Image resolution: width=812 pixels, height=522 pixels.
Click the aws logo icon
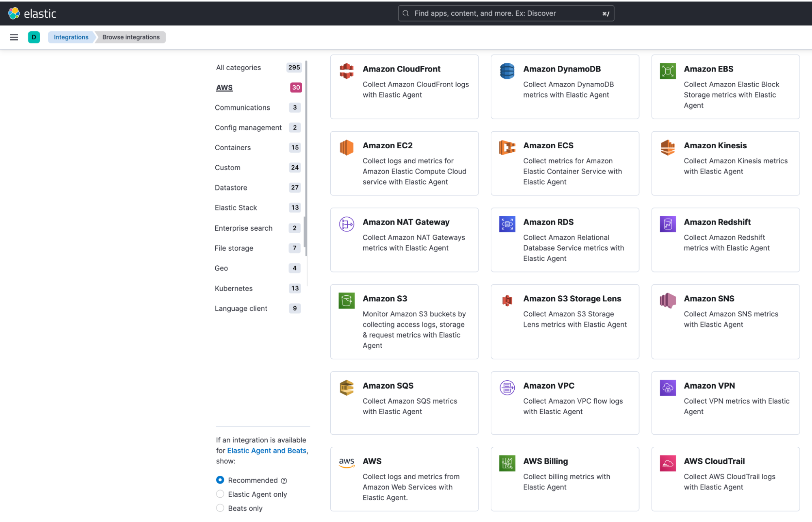pos(346,462)
